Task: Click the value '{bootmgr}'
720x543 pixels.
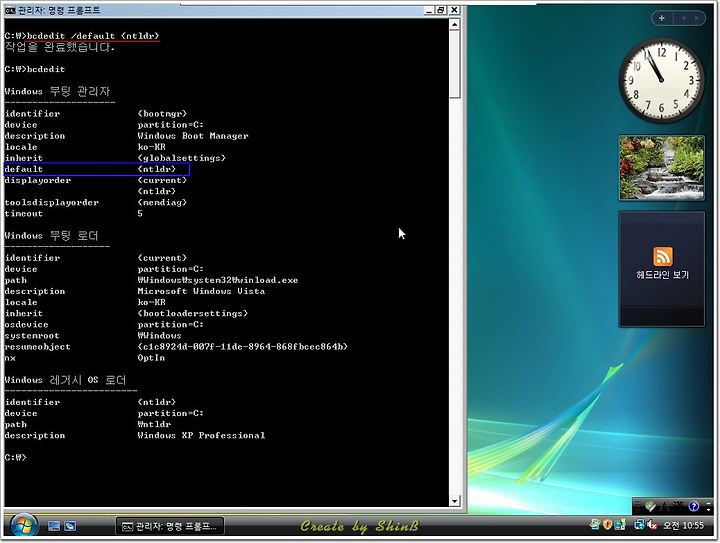Action: coord(162,113)
